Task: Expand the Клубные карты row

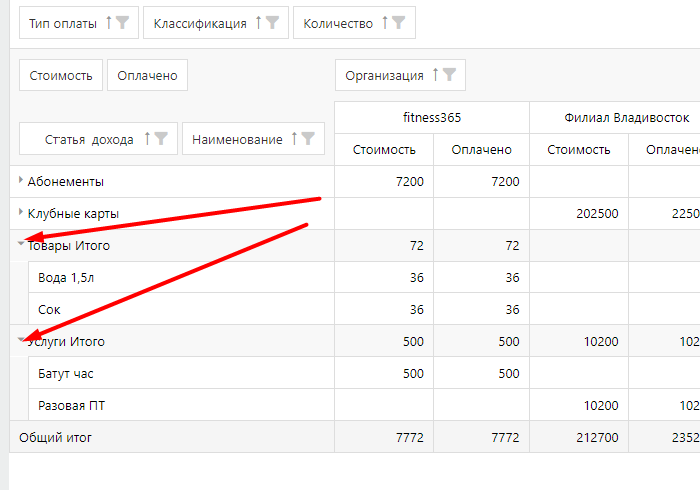Action: pyautogui.click(x=21, y=212)
